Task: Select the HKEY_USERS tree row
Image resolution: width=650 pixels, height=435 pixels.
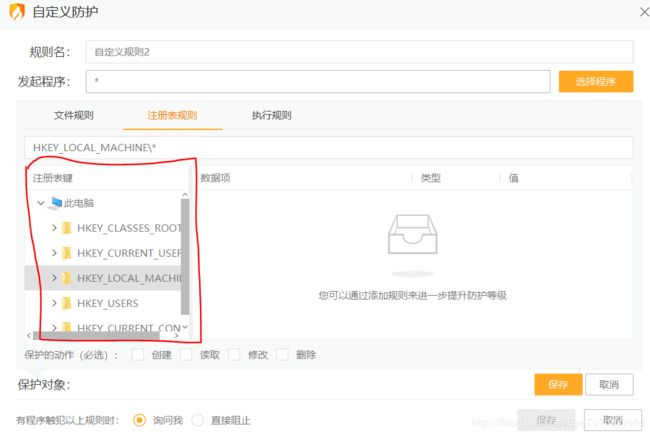Action: 103,303
